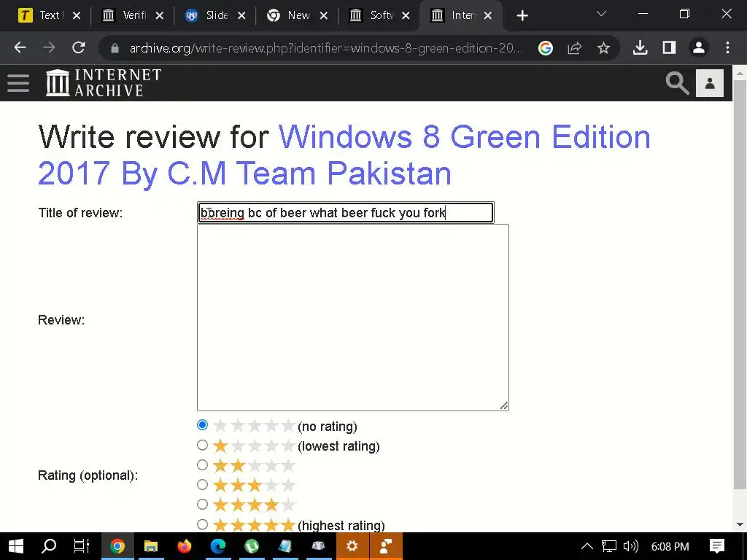
Task: Click inside the Review text area
Action: (353, 318)
